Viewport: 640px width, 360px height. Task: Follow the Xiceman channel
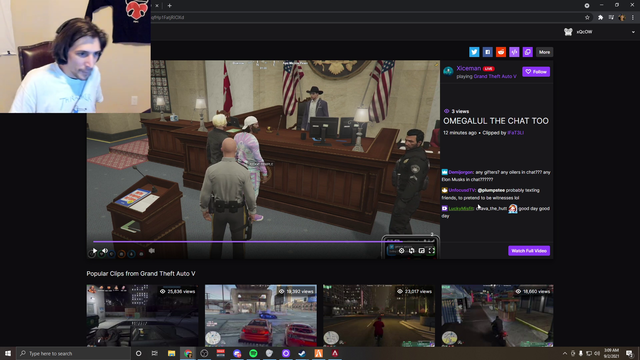[x=536, y=71]
